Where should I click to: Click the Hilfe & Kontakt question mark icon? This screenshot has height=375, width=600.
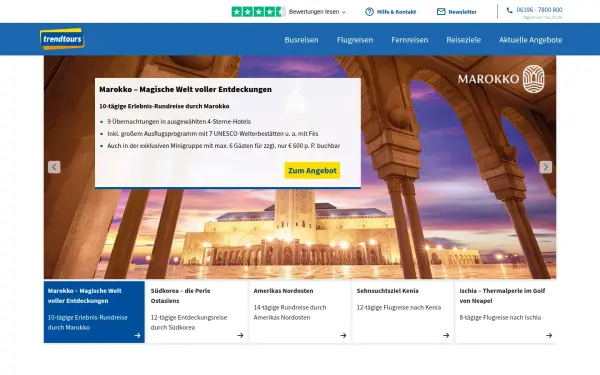click(x=369, y=12)
